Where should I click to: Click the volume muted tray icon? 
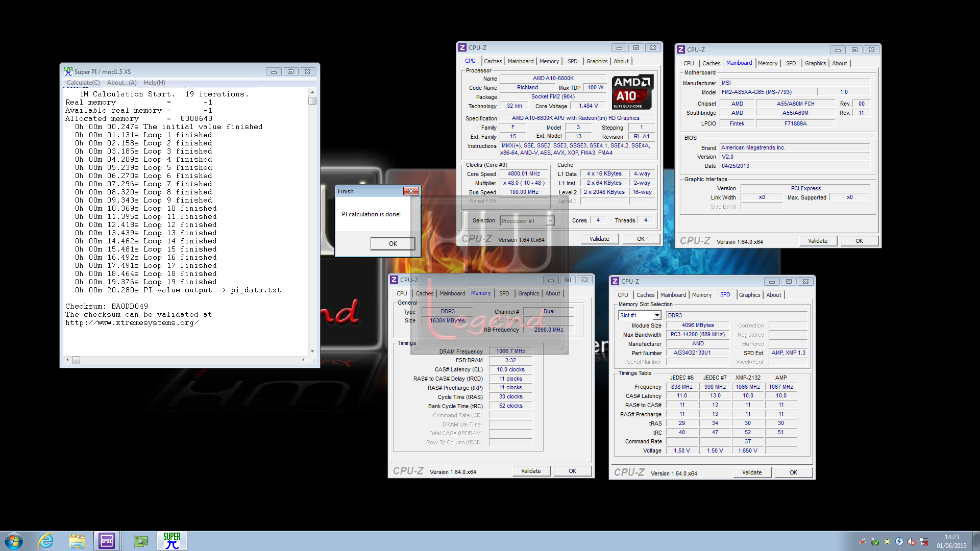coord(912,541)
